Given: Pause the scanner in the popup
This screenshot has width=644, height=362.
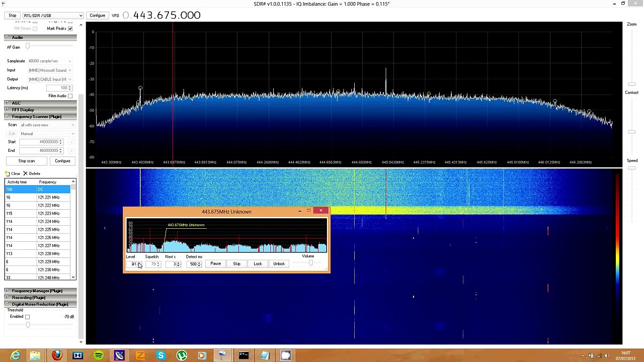Looking at the screenshot, I should coord(215,264).
